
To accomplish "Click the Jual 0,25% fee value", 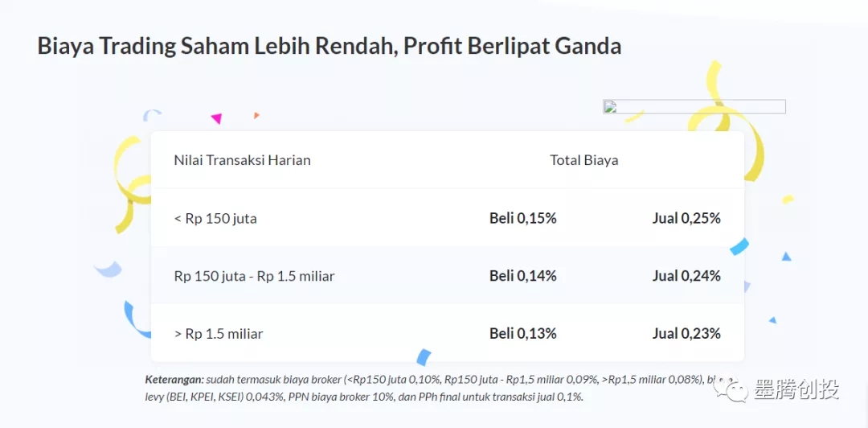I will pos(686,218).
